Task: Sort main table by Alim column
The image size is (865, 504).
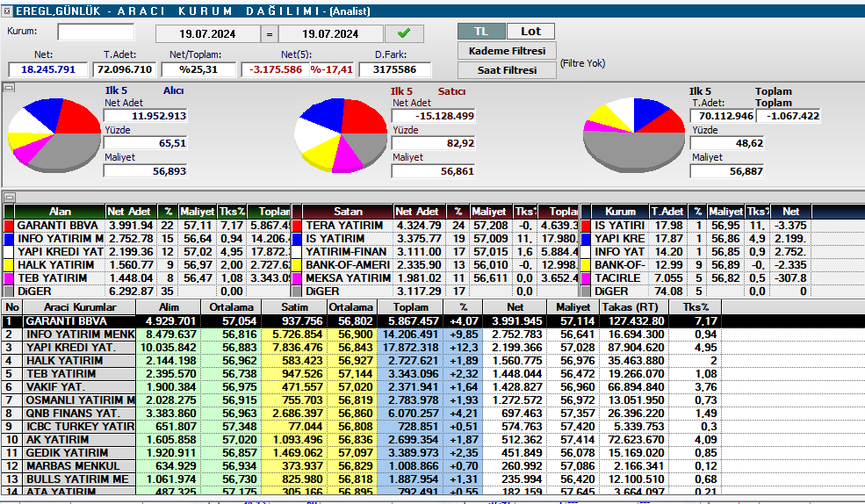Action: coord(169,307)
